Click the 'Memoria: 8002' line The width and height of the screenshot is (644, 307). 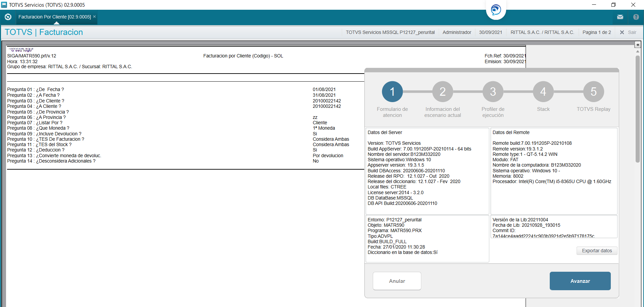(508, 176)
